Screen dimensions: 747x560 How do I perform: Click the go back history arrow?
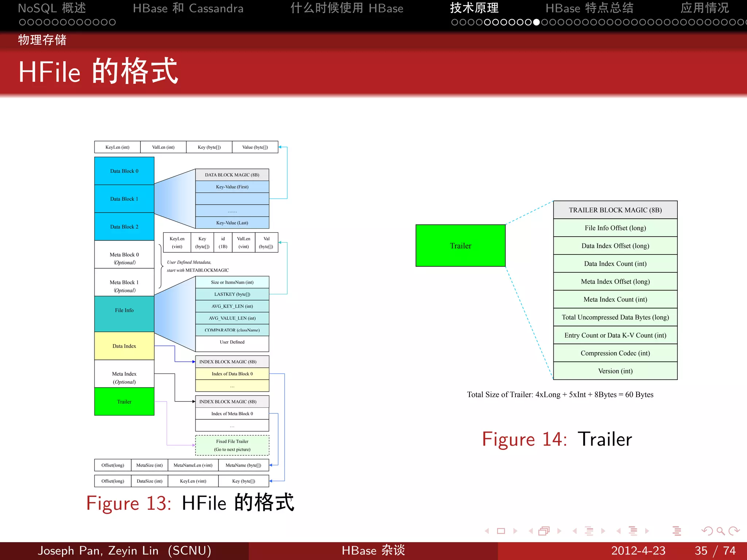click(x=707, y=531)
